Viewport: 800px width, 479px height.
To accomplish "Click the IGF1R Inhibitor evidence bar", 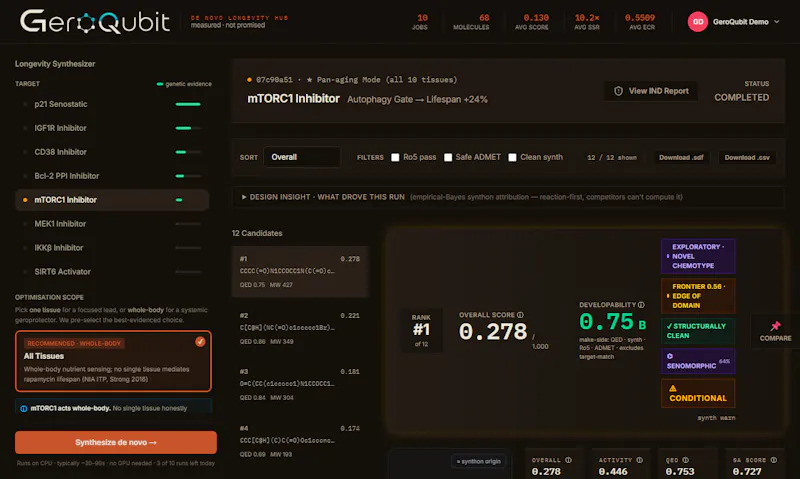I will pyautogui.click(x=188, y=128).
